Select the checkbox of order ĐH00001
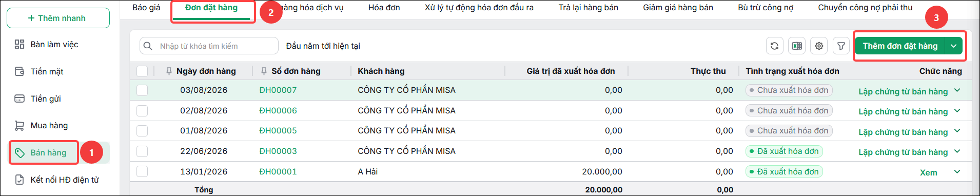 tap(142, 171)
